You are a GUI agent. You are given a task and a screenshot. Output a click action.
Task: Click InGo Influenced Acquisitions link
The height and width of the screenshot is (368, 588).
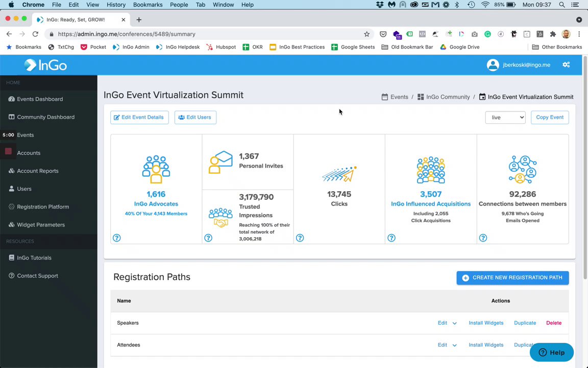point(431,204)
